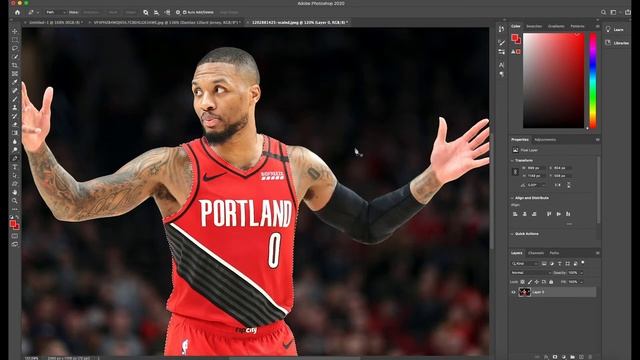Select the Blur tool
640x360 pixels.
click(x=15, y=142)
